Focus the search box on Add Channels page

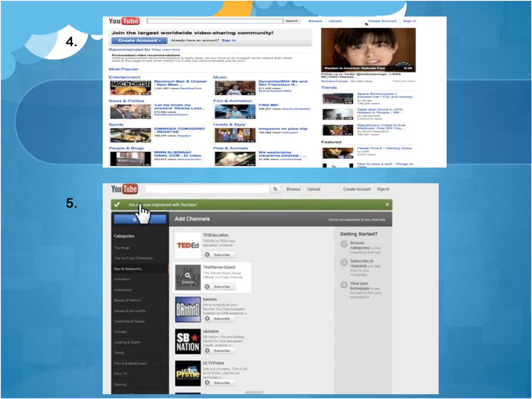207,189
